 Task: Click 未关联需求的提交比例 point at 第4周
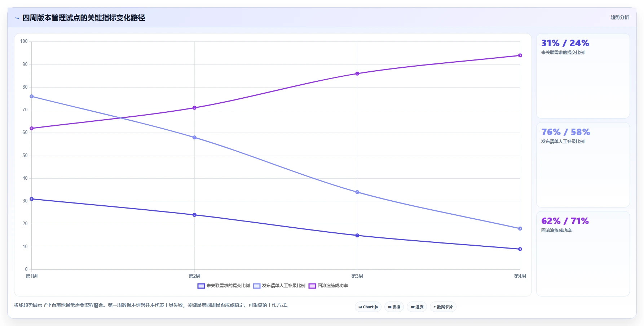pyautogui.click(x=520, y=249)
